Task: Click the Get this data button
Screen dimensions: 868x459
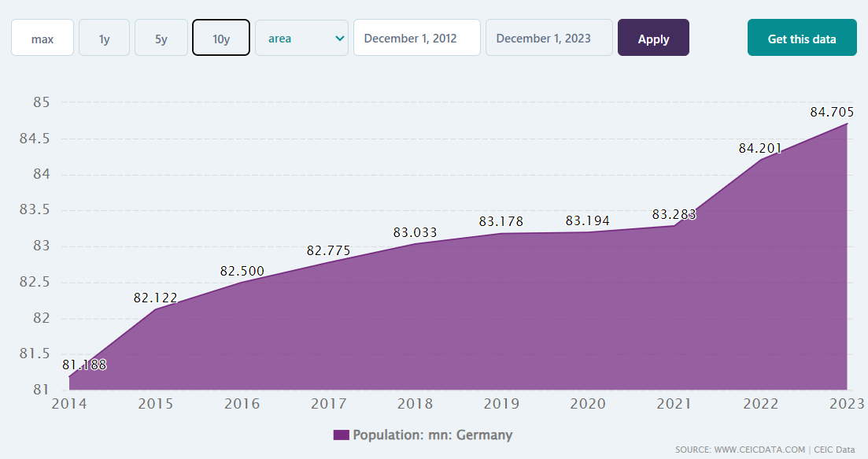Action: [x=802, y=38]
